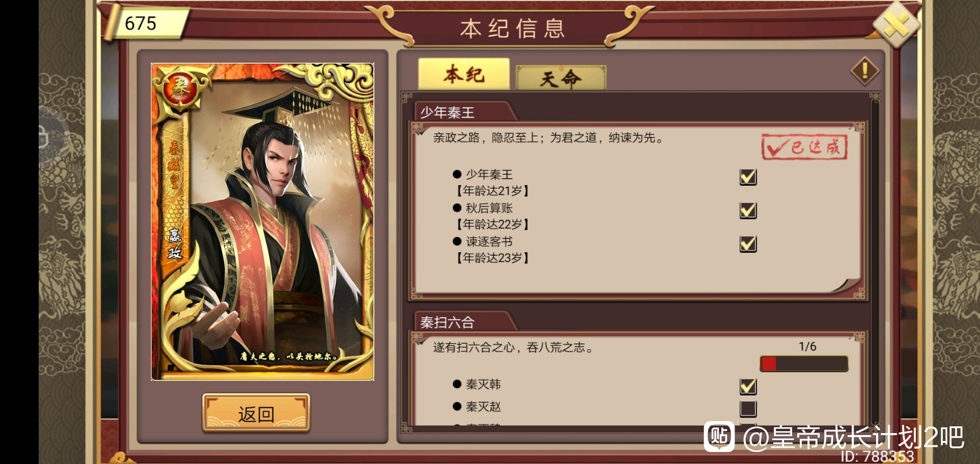Check the 秦灭韩 checkbox

pyautogui.click(x=748, y=387)
